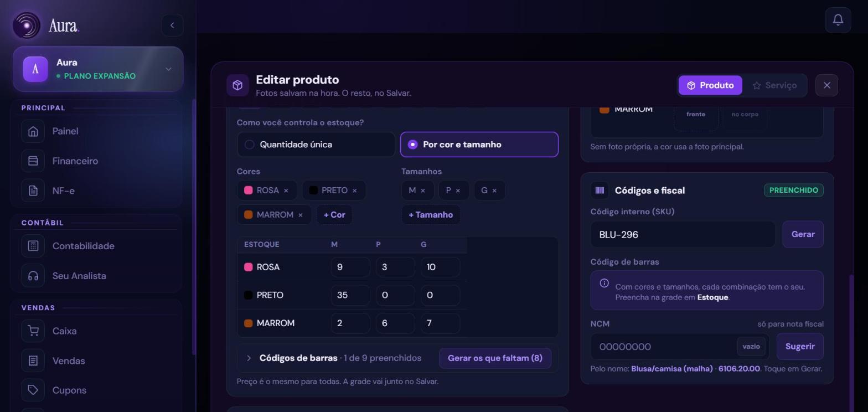This screenshot has width=868, height=412.
Task: Click the info icon in barcode notice
Action: tap(604, 283)
